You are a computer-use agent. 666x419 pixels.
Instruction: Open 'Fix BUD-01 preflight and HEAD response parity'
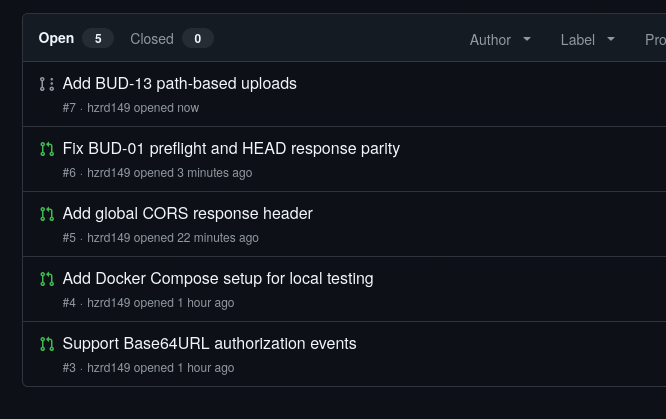[231, 149]
